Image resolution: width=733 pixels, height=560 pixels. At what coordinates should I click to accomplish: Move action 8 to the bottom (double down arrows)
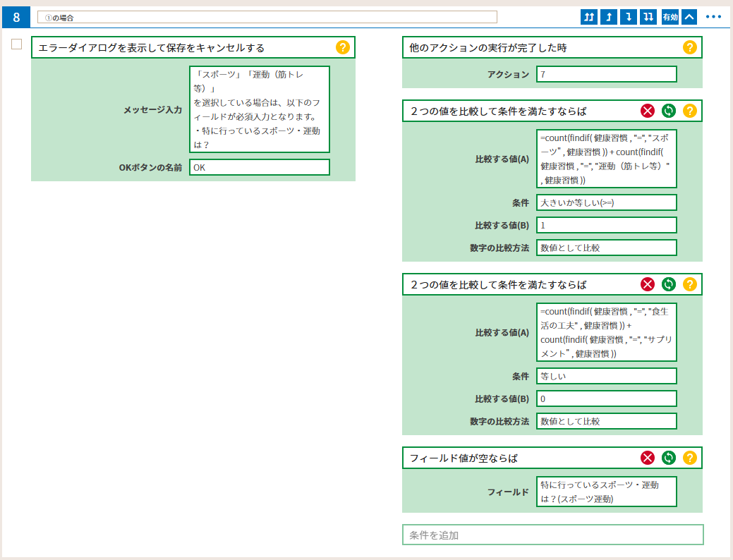pyautogui.click(x=648, y=18)
